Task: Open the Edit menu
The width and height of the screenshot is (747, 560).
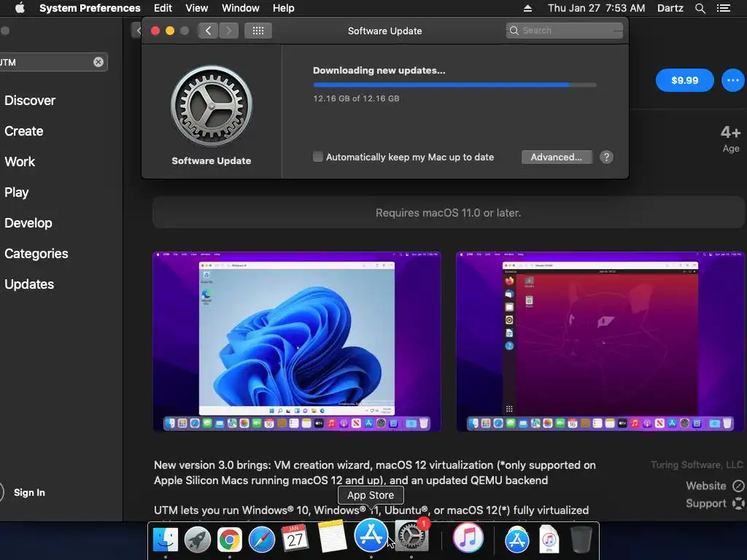Action: pos(163,8)
